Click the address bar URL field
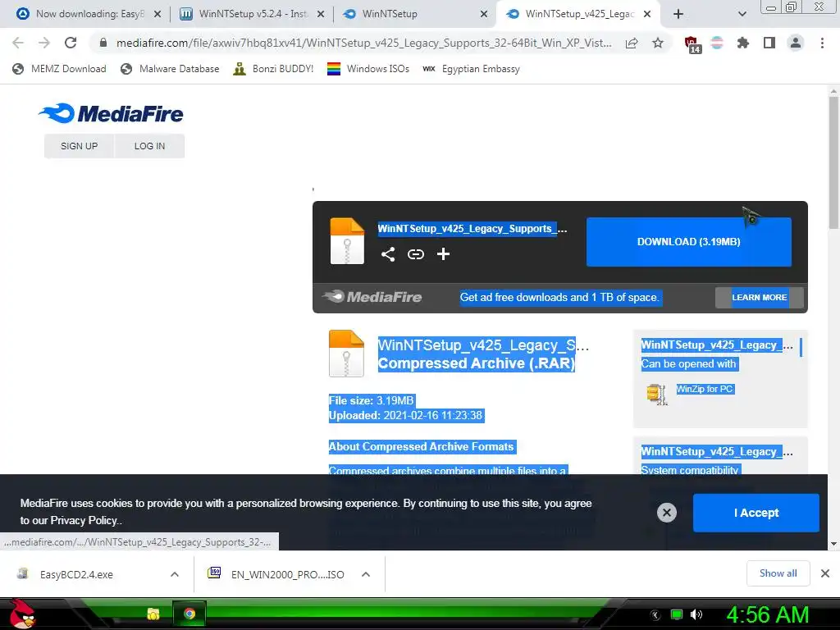 tap(363, 43)
